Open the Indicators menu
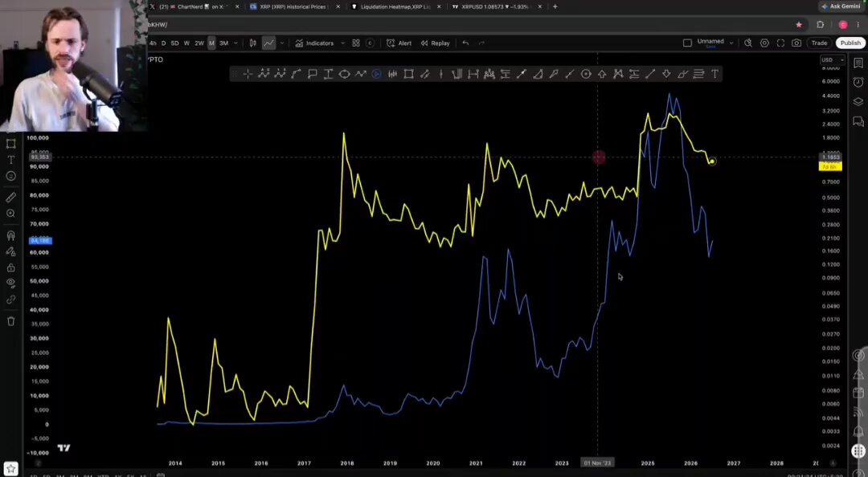The image size is (868, 477). [x=314, y=43]
